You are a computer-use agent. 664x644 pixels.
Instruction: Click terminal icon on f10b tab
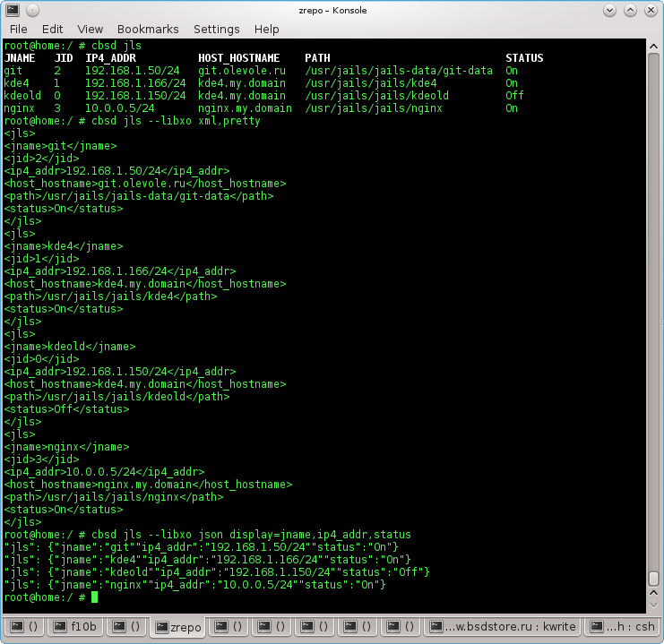tap(60, 626)
